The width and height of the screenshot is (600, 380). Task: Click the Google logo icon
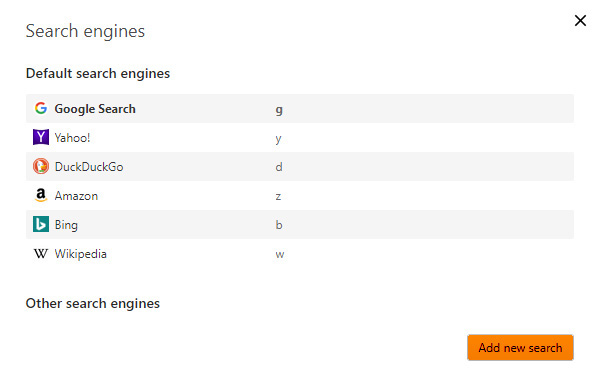tap(41, 108)
